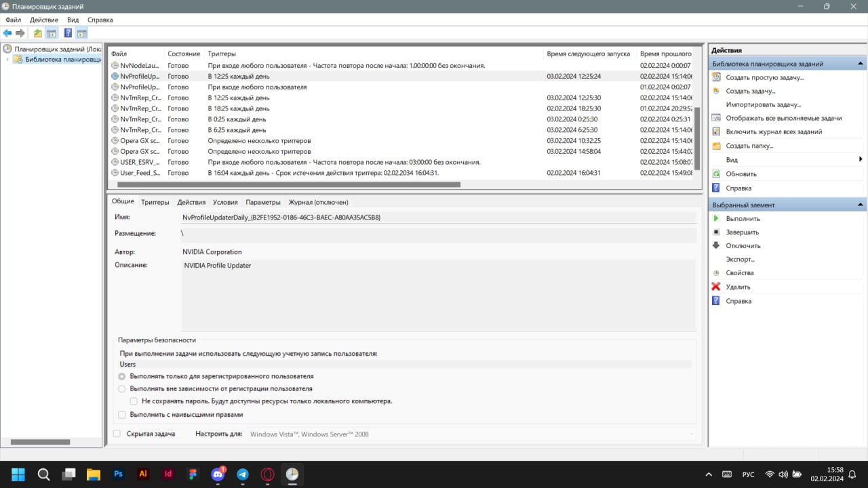The width and height of the screenshot is (868, 488).
Task: Collapse the 'Выбранный элемент' actions section
Action: pos(861,205)
